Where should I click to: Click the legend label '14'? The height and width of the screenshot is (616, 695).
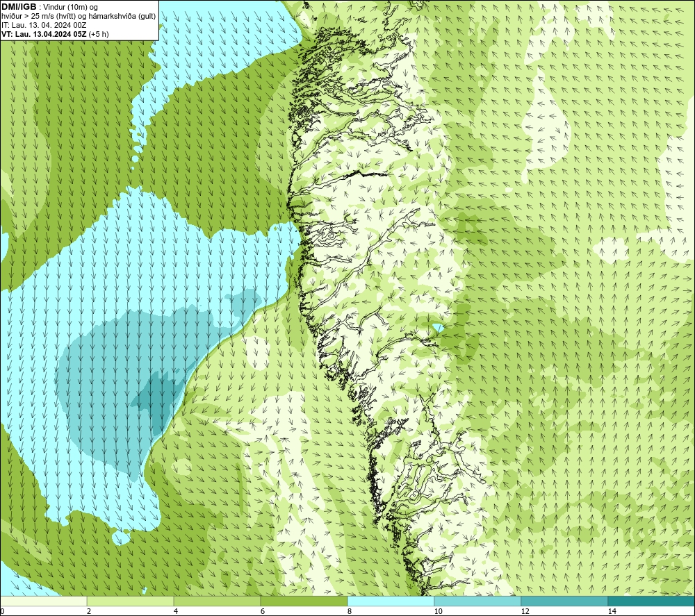(612, 611)
